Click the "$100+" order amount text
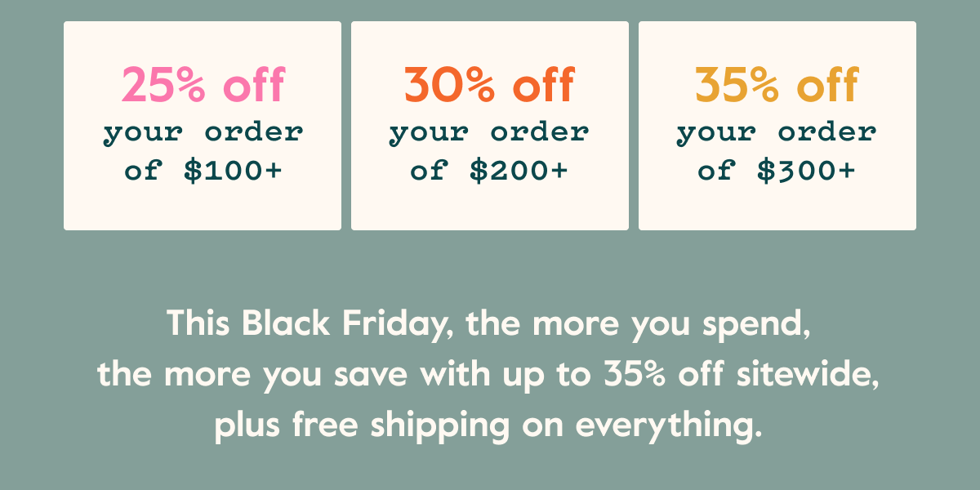 (x=234, y=171)
